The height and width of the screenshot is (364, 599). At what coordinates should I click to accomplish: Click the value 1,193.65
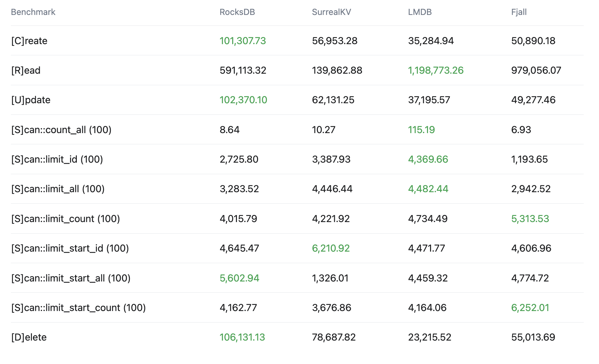[x=530, y=159]
